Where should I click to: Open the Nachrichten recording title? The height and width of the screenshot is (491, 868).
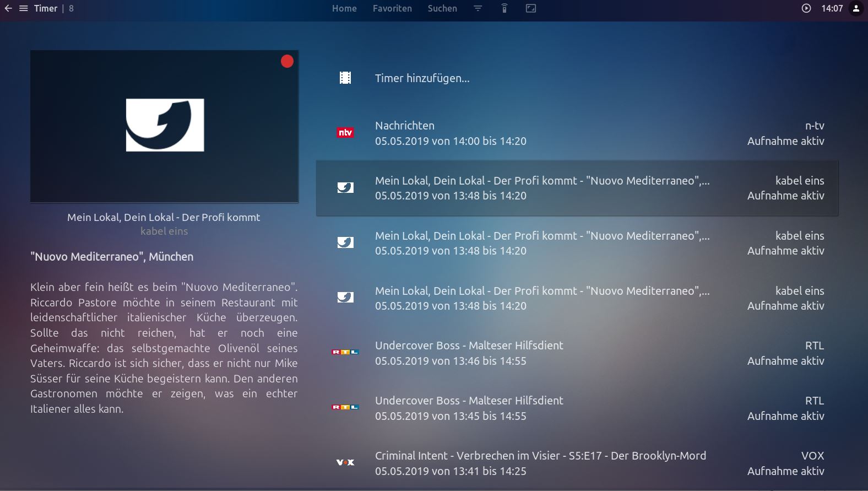click(x=405, y=126)
